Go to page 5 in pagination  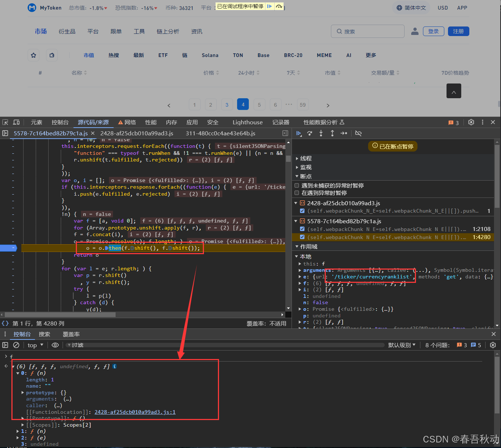259,105
